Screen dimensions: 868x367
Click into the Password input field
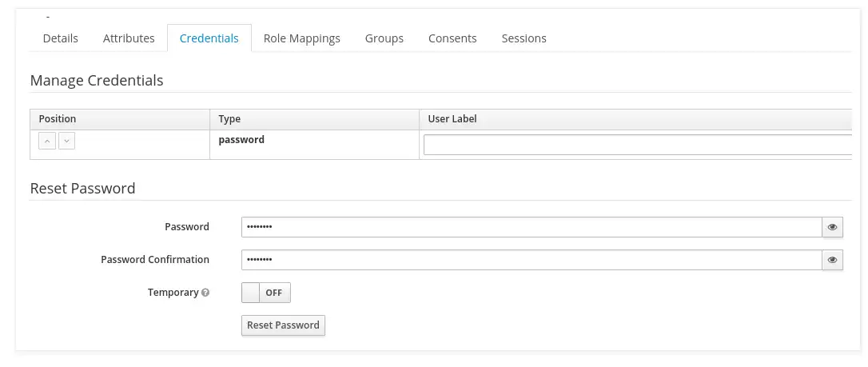(532, 227)
